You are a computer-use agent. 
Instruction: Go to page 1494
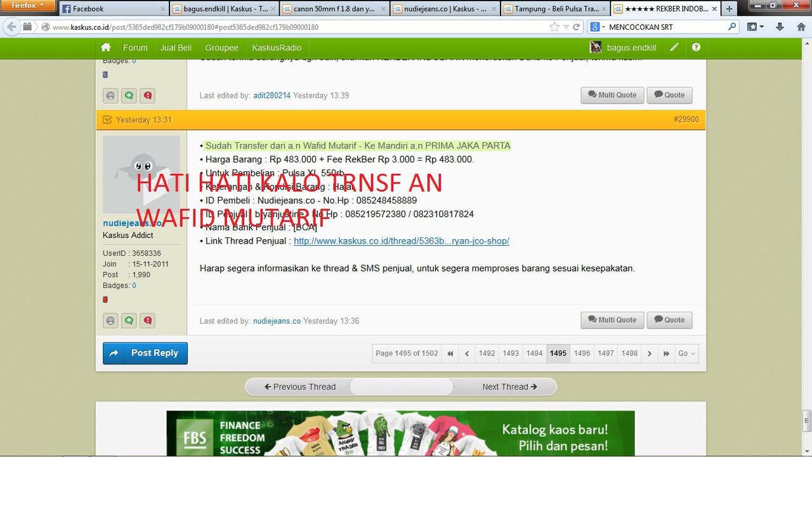(534, 354)
